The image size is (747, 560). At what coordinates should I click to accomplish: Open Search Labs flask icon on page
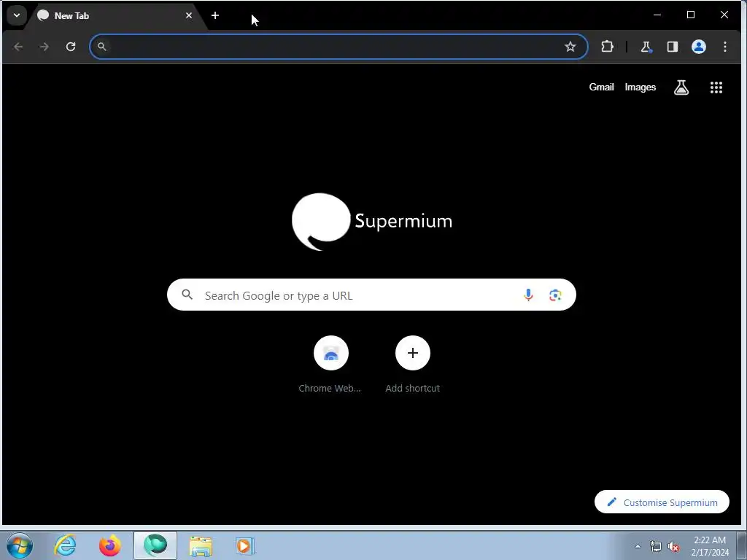[681, 87]
